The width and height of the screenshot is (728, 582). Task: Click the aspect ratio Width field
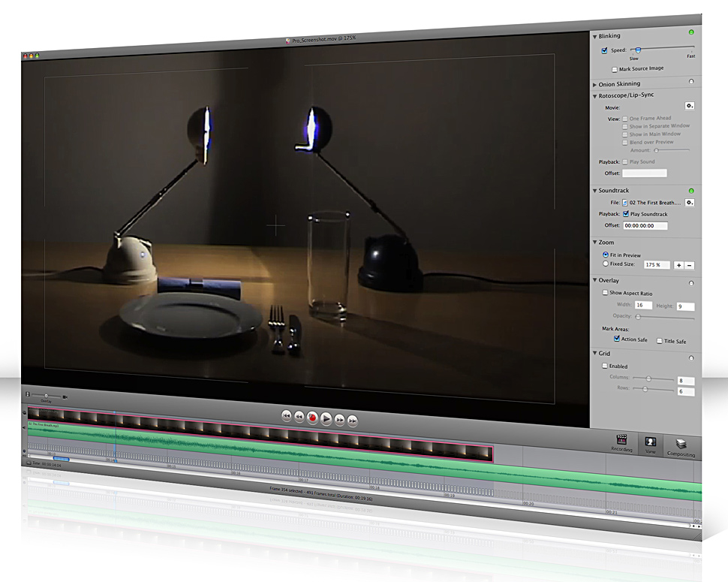tap(643, 305)
